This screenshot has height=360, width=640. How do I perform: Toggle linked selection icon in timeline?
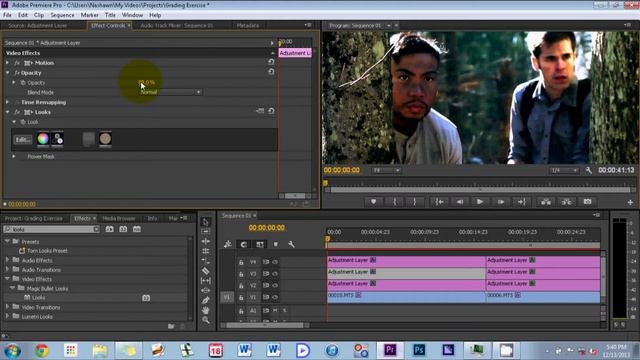(260, 244)
